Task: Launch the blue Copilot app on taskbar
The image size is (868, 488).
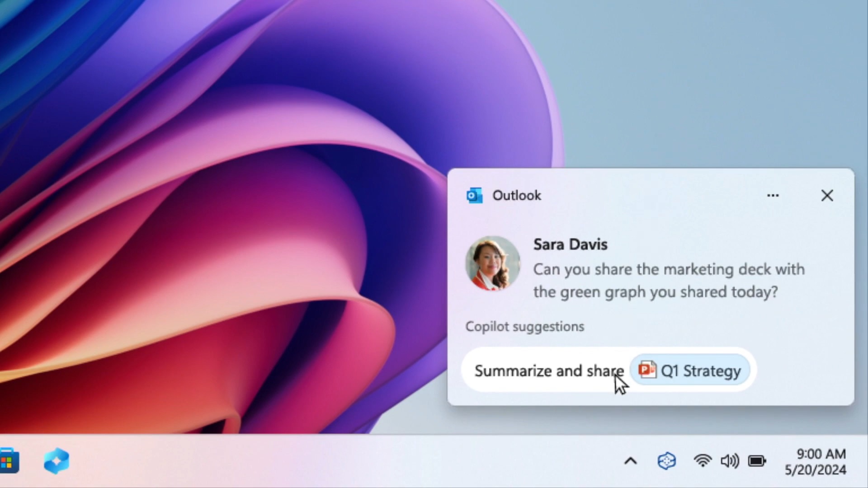Action: (57, 461)
